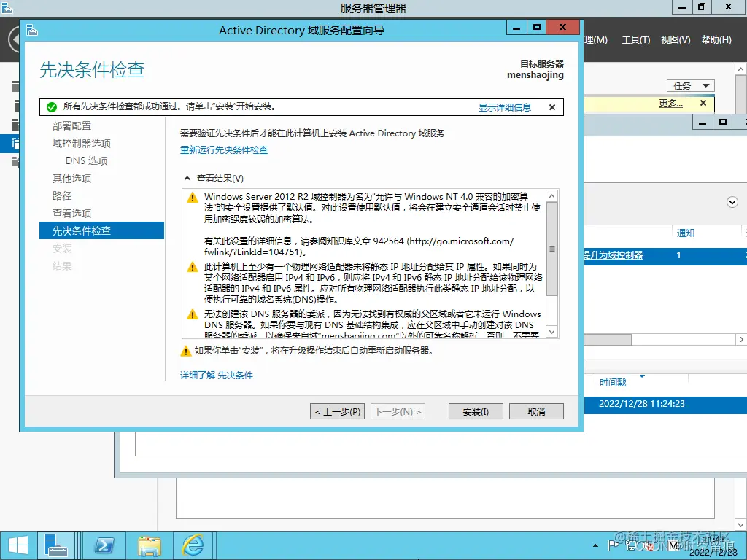Open the Windows Start button
This screenshot has height=560, width=747.
tap(18, 545)
